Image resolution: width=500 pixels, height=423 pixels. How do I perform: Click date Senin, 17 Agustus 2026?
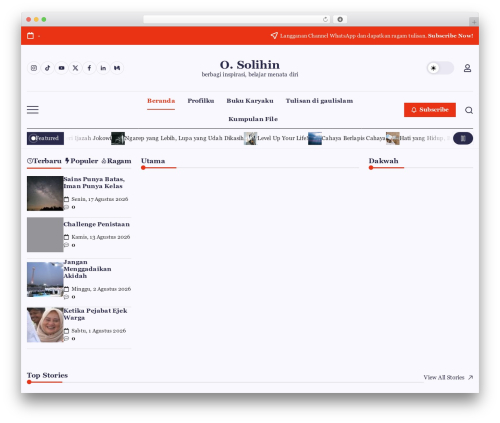(x=100, y=199)
